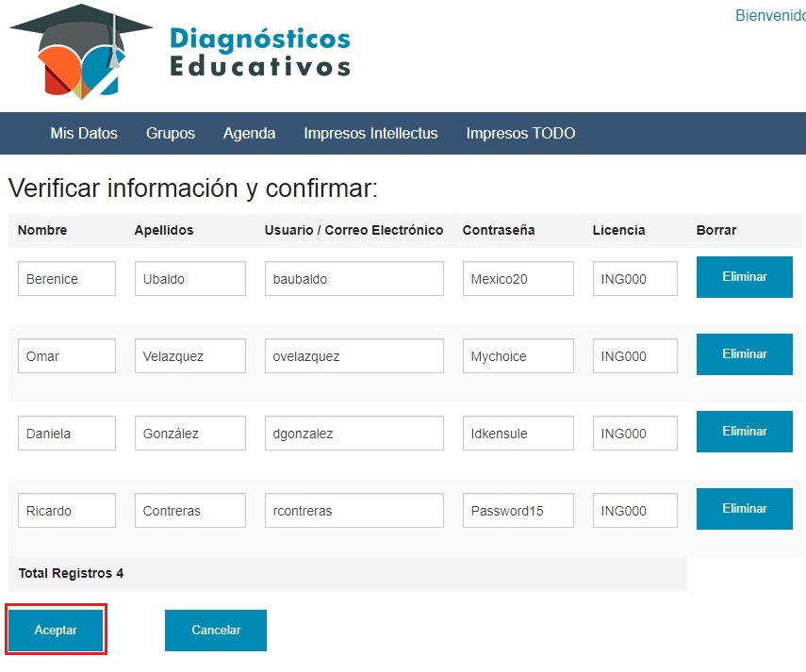Click the Cancelar button

[216, 630]
